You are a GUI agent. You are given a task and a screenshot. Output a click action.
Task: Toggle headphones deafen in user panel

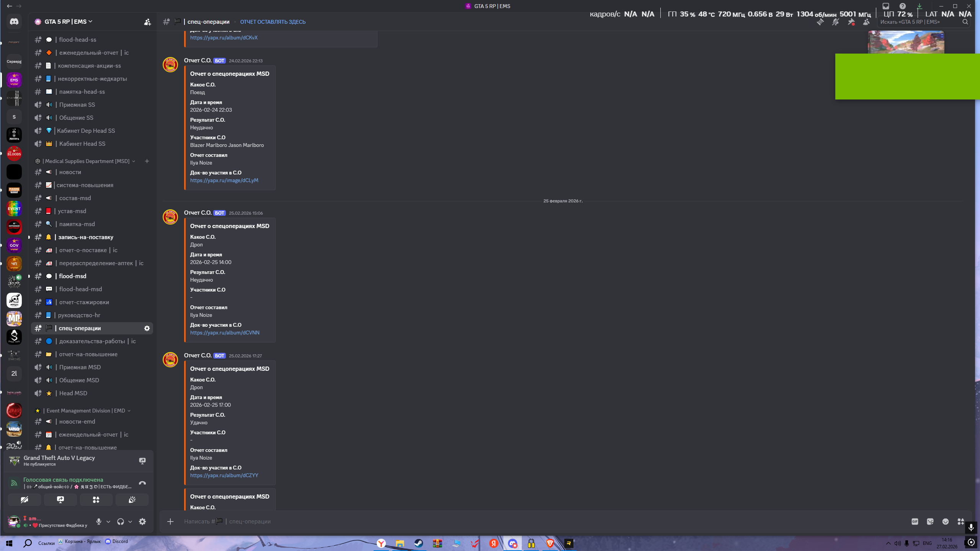pyautogui.click(x=121, y=522)
